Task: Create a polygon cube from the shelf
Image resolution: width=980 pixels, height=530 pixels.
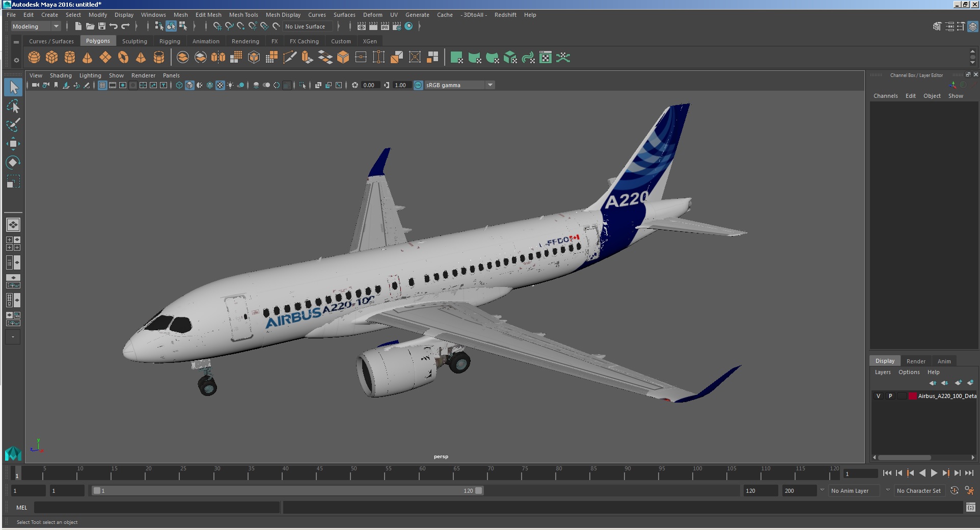Action: 52,58
